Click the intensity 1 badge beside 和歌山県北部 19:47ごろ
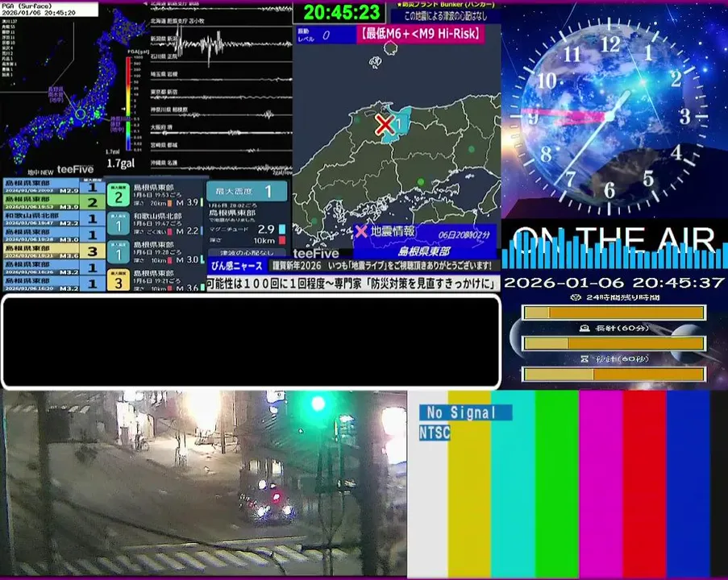Screen dimensions: 728x580 tap(119, 224)
